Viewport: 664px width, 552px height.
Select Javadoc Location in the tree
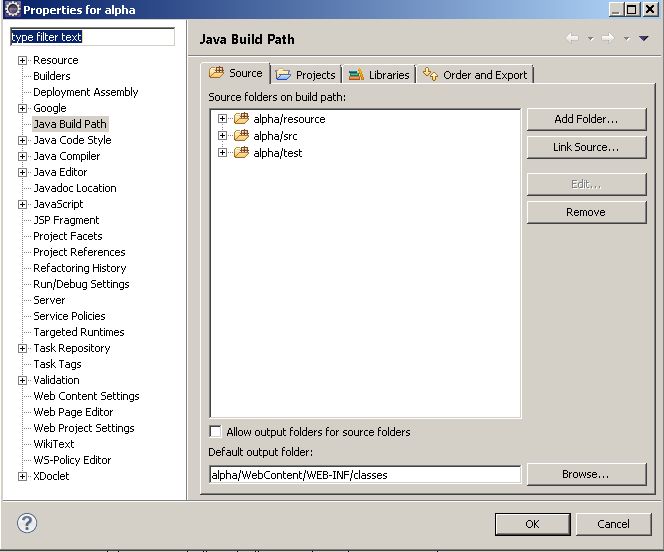point(75,188)
